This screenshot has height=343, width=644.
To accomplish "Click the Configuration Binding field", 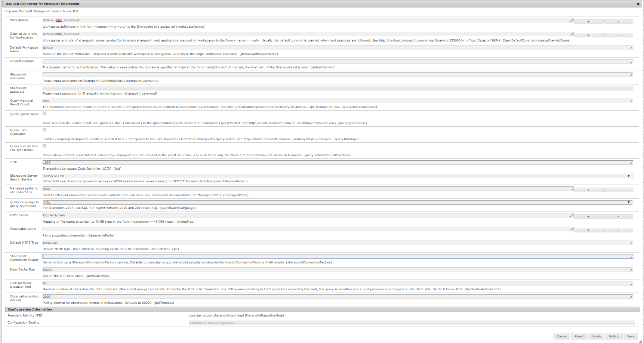I will [412, 323].
